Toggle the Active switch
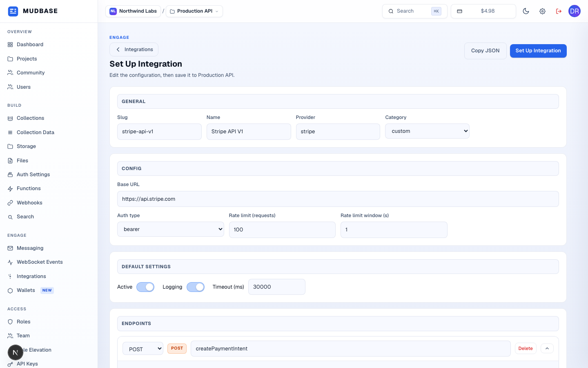Viewport: 588px width, 368px height. coord(145,287)
